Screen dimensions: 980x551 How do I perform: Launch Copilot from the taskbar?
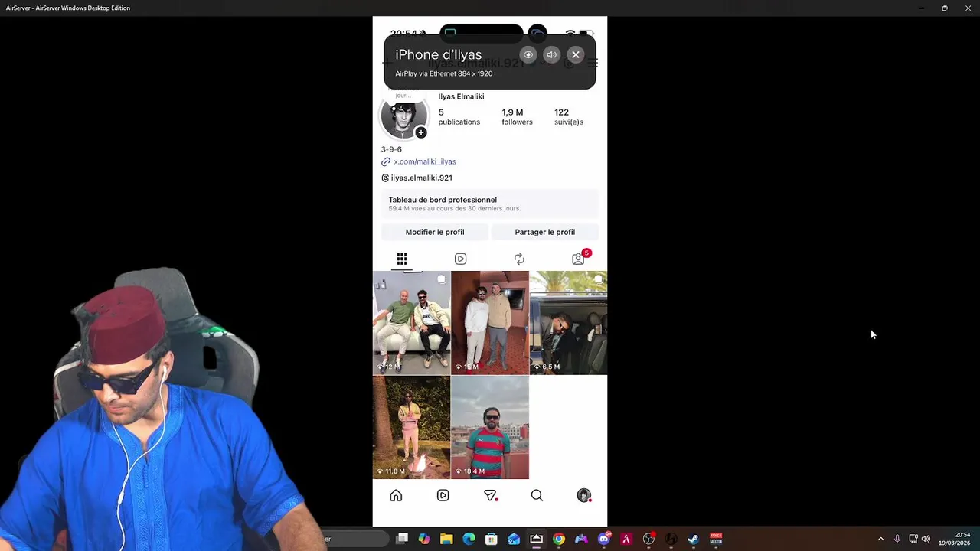(x=424, y=539)
